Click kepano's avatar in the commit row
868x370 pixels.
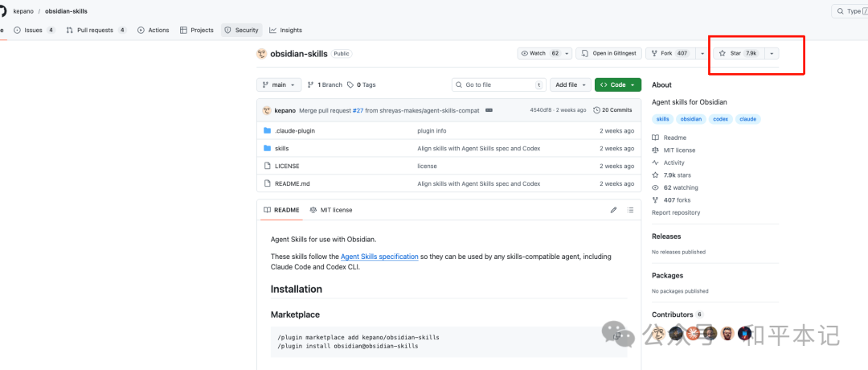pyautogui.click(x=267, y=110)
